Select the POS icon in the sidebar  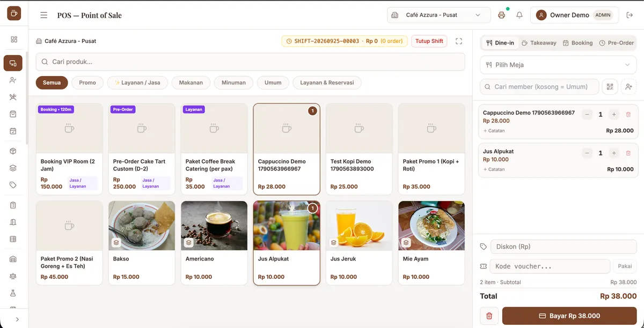pos(13,63)
